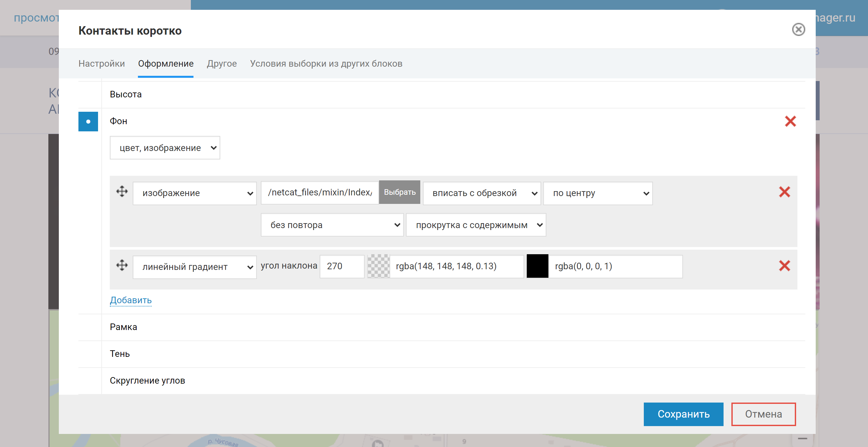This screenshot has height=447, width=868.
Task: Click the drag handle of the image row
Action: pyautogui.click(x=122, y=192)
